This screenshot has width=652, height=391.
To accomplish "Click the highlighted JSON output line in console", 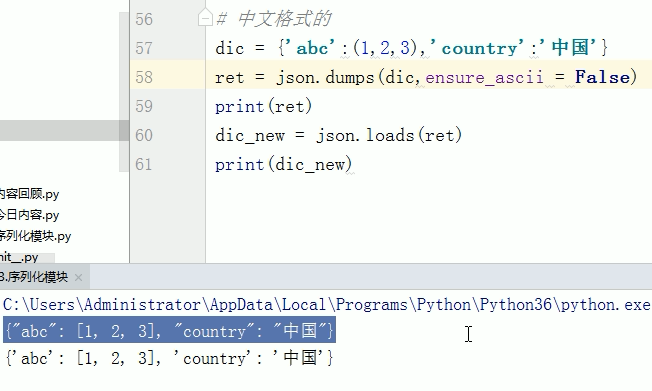I will pyautogui.click(x=169, y=331).
